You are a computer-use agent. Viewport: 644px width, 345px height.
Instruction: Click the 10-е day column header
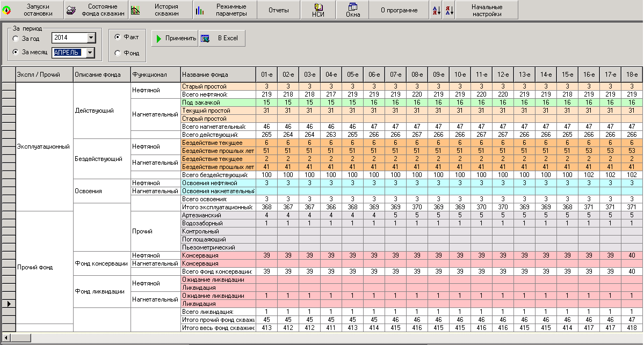pos(460,75)
